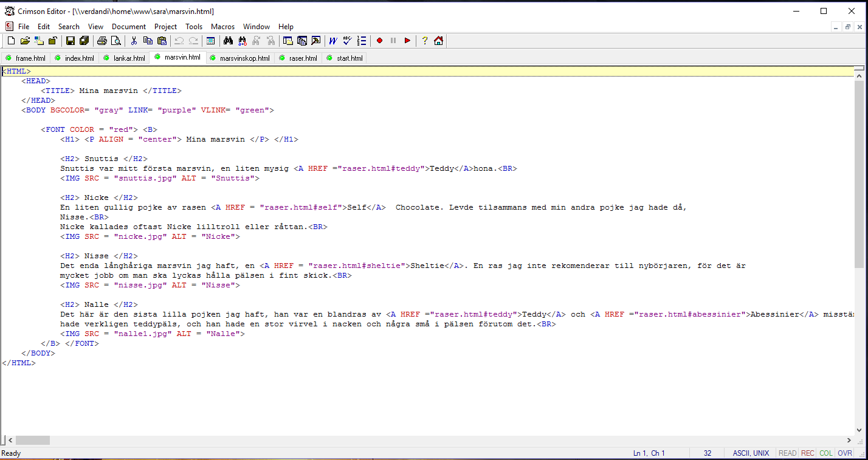Click the "snuttis.jpg" string in code
The image size is (868, 460).
[x=145, y=178]
